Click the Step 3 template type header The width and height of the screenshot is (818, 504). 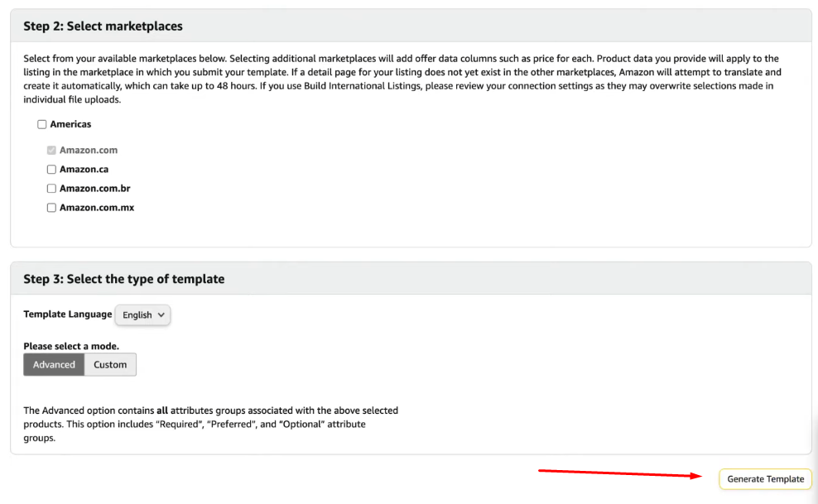(123, 279)
